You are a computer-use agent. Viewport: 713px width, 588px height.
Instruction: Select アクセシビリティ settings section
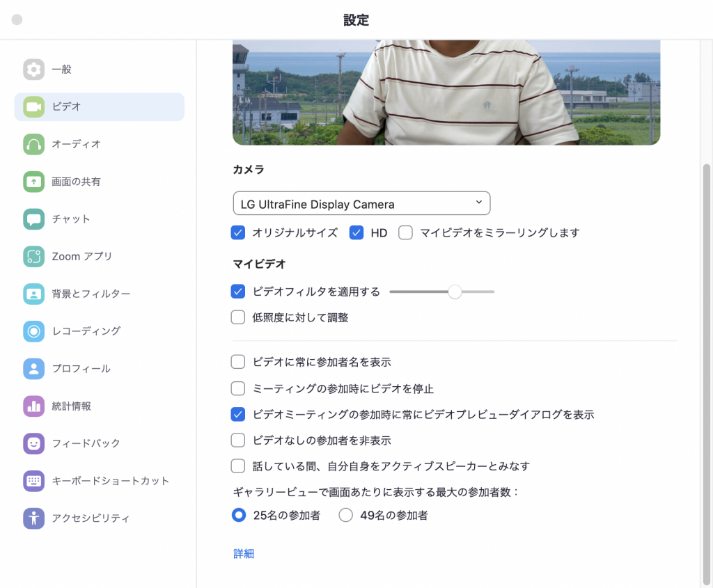click(x=99, y=518)
